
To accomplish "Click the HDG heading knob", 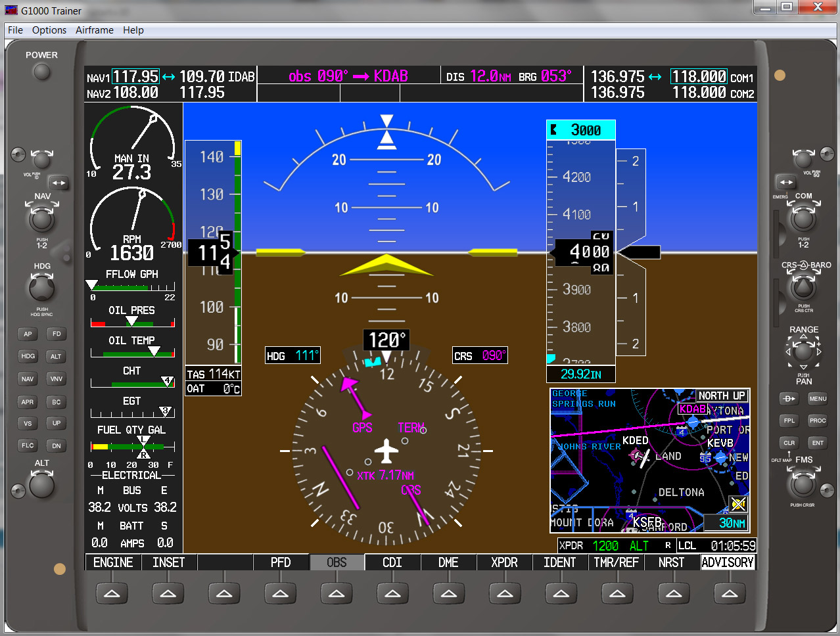I will [41, 288].
